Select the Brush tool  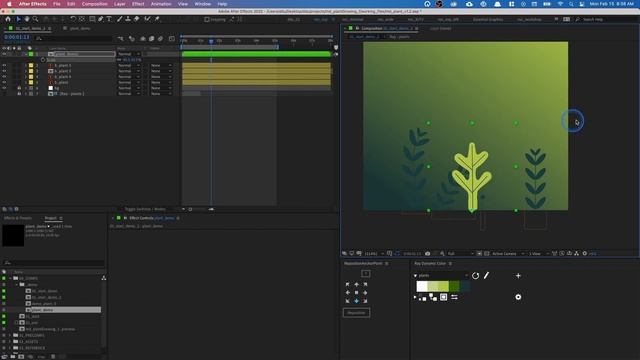tap(120, 19)
